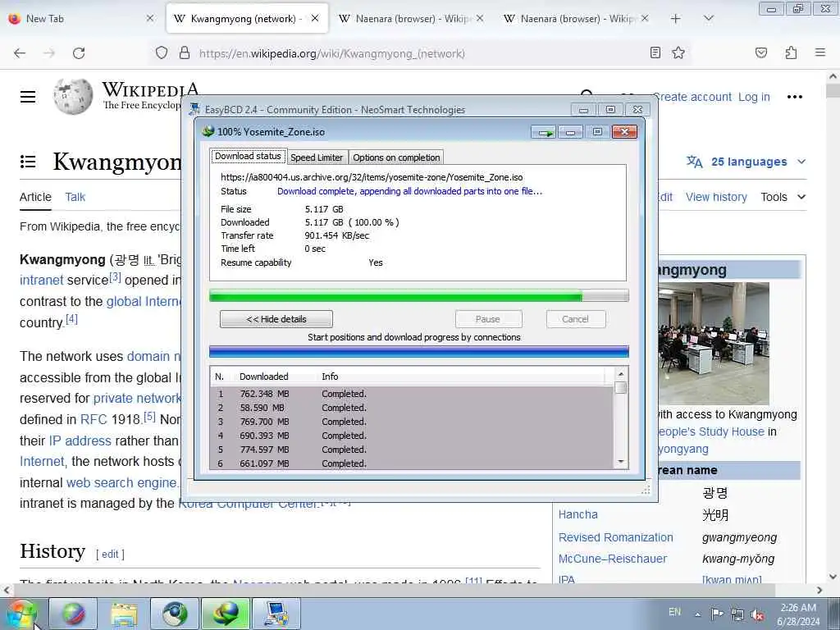Open Windows Explorer folder from taskbar
Viewport: 840px width, 630px height.
125,614
